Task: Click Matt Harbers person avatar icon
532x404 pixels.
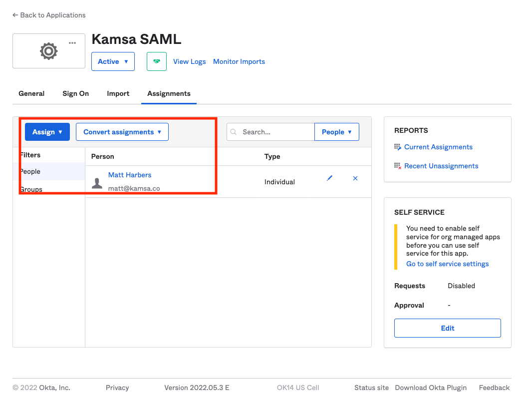Action: 97,183
